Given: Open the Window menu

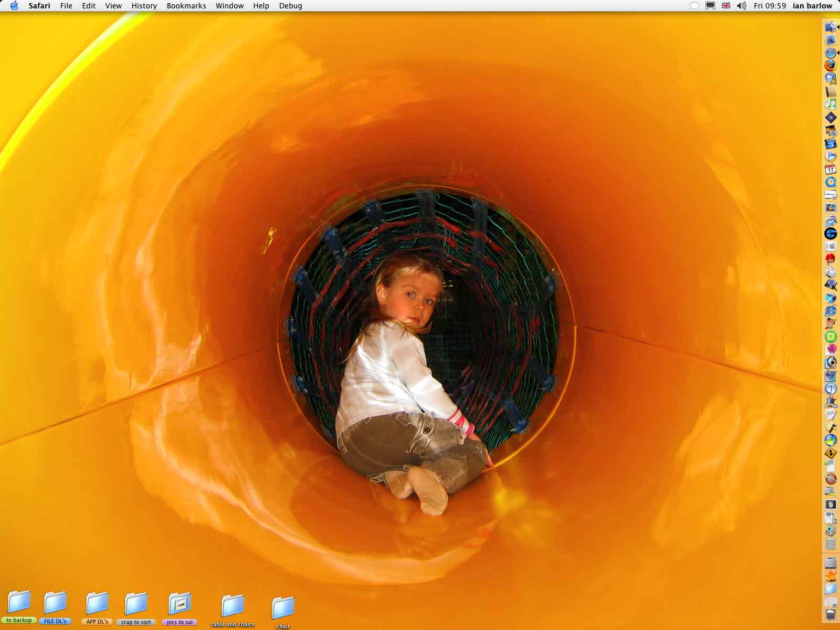Looking at the screenshot, I should (x=229, y=6).
